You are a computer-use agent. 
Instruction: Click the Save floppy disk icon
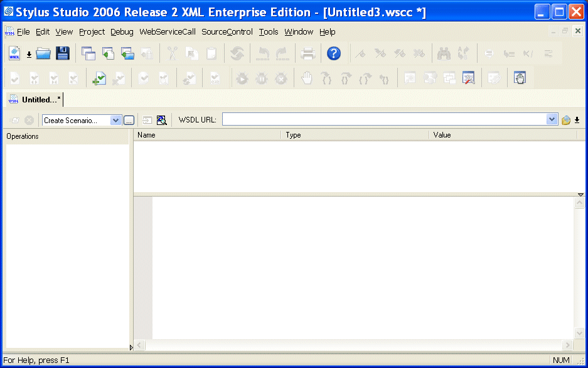[x=63, y=54]
